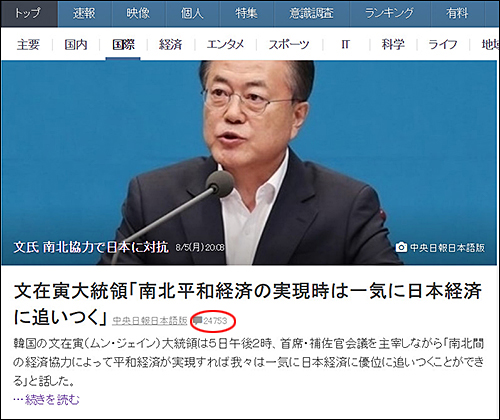Click the photo caption 文氏 南北協力で日本に対抗
The image size is (500, 420).
point(91,247)
